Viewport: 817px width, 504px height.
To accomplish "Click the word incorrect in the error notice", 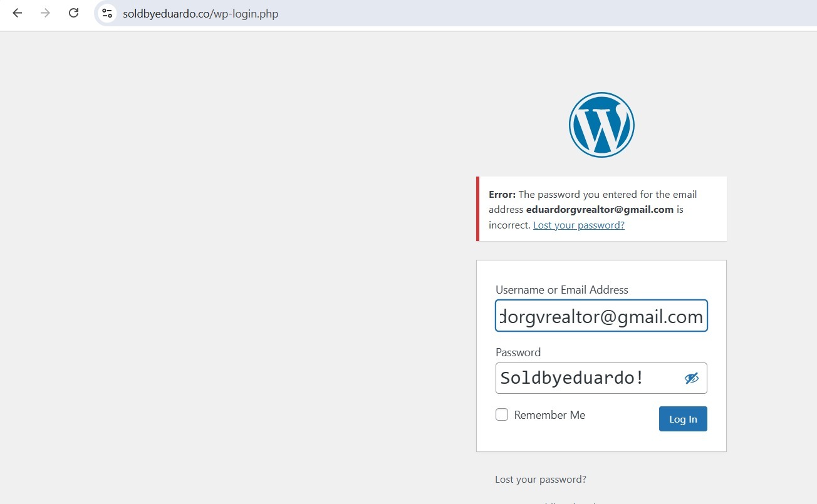I will pyautogui.click(x=509, y=225).
